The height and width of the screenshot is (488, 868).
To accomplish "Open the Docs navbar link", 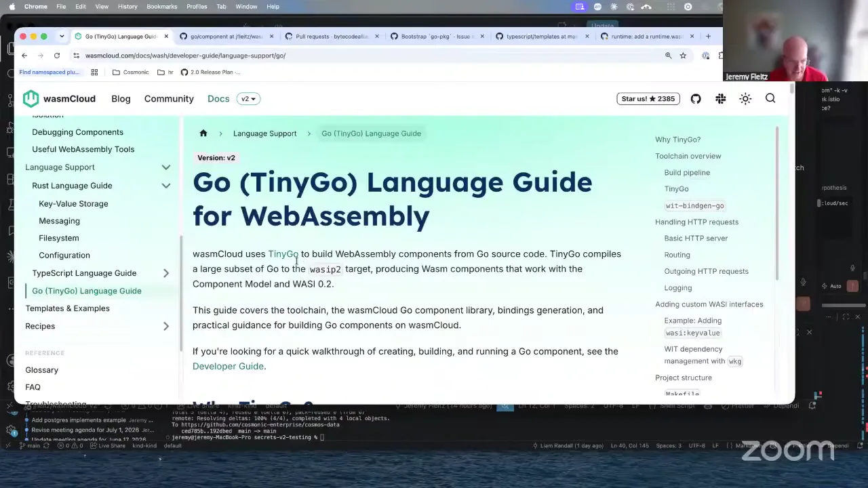I will tap(218, 99).
